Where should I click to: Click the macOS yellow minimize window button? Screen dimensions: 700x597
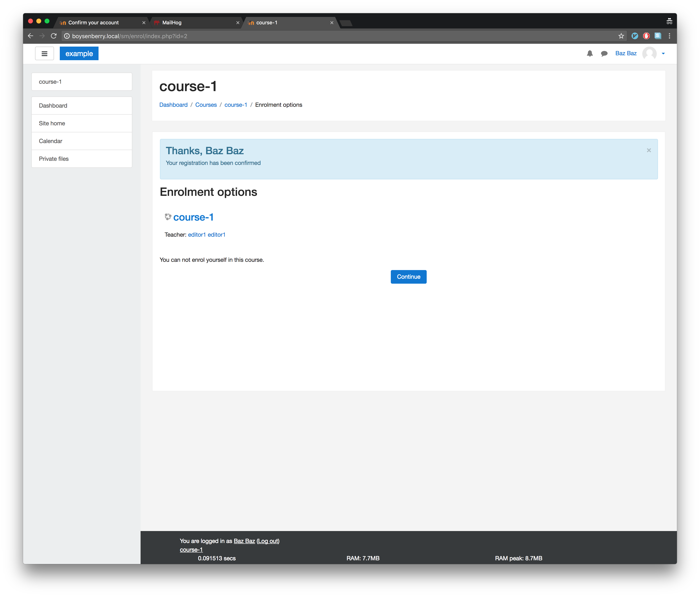(39, 21)
